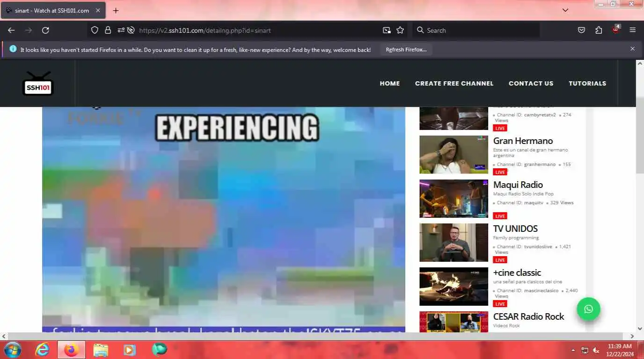Click the 'Family programming' description text
The height and width of the screenshot is (359, 644).
[516, 238]
